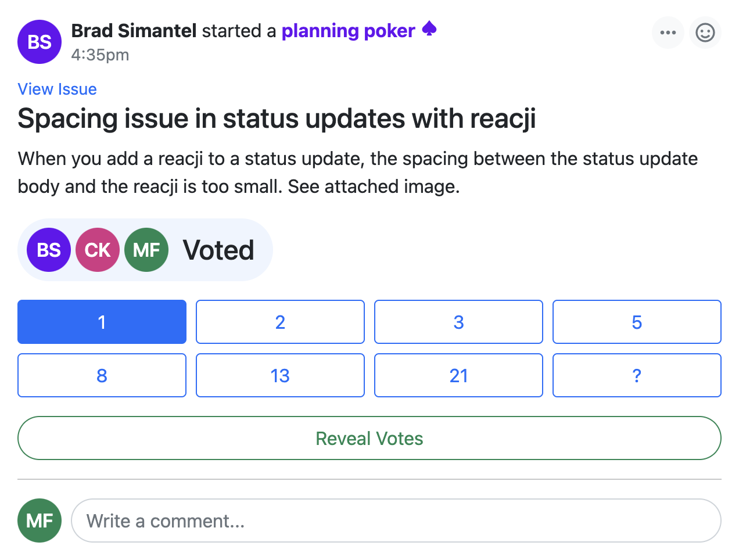Click the MF avatar beside comment box

pyautogui.click(x=40, y=520)
